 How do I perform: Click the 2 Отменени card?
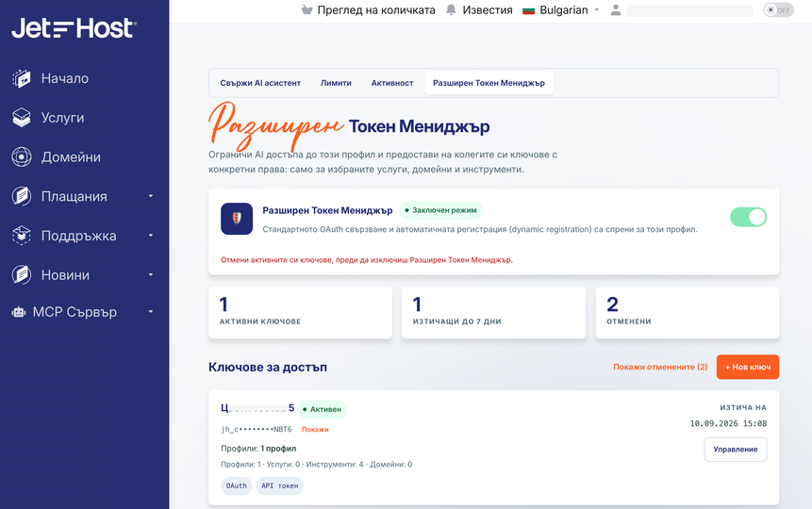pos(688,313)
